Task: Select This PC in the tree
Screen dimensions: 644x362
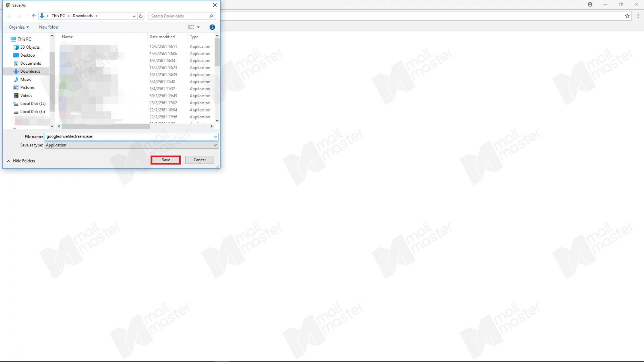Action: point(24,39)
